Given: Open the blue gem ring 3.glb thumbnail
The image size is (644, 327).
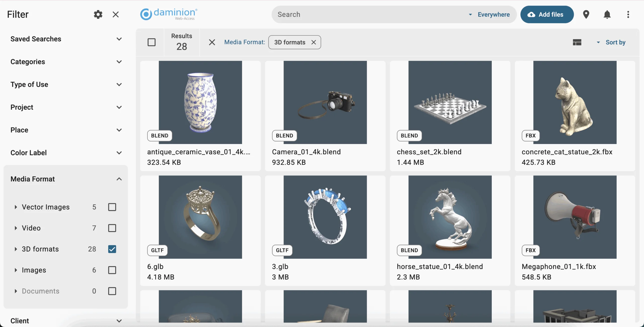Looking at the screenshot, I should (325, 217).
